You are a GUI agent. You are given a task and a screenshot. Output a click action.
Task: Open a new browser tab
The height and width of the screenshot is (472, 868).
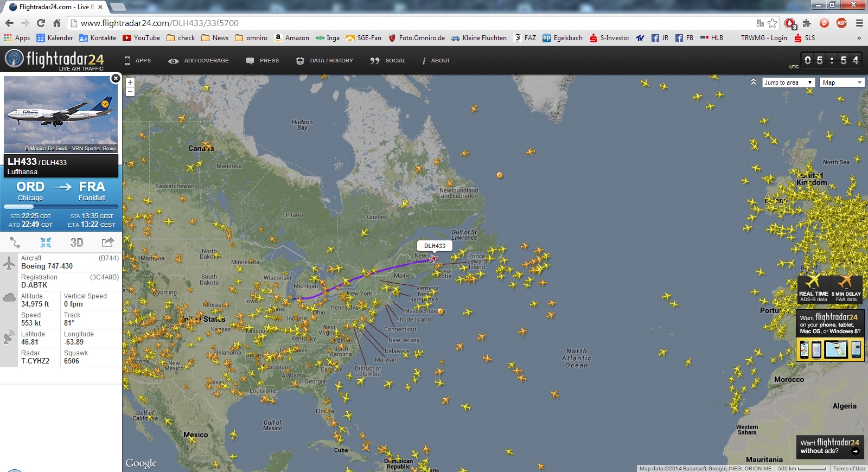click(117, 7)
